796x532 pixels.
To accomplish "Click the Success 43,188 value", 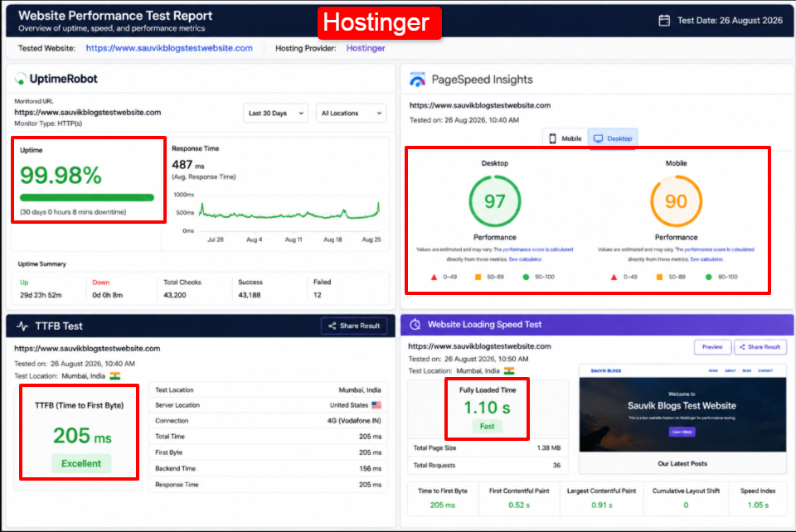I will point(250,295).
